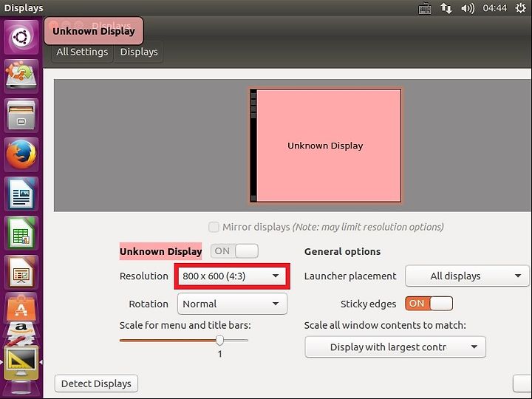The height and width of the screenshot is (399, 532).
Task: Toggle the Sticky edges switch
Action: 429,304
